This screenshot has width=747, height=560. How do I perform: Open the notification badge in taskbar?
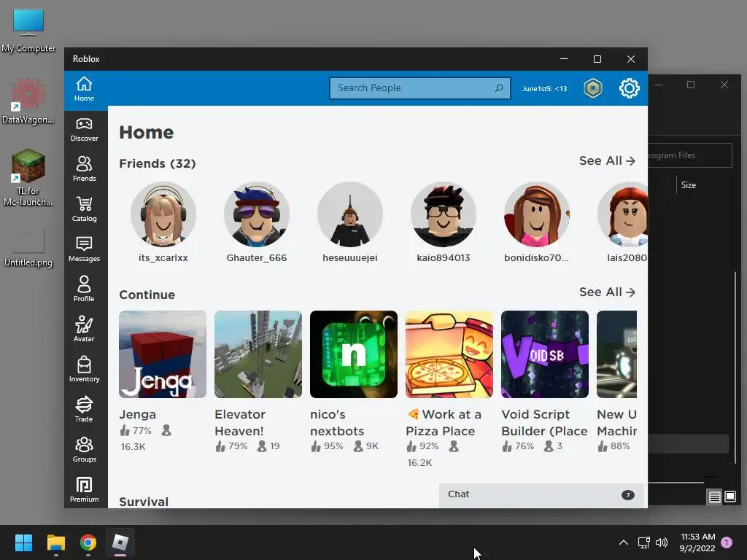727,542
